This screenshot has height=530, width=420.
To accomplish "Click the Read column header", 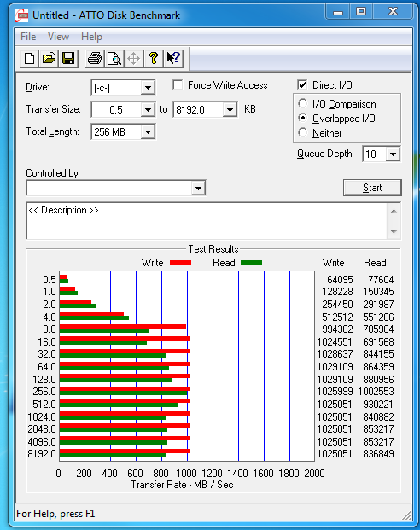I will [x=375, y=263].
